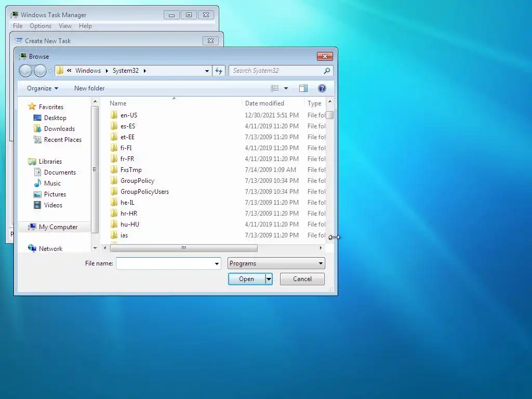Sort by Date modified column header
Image resolution: width=532 pixels, height=399 pixels.
[273, 103]
